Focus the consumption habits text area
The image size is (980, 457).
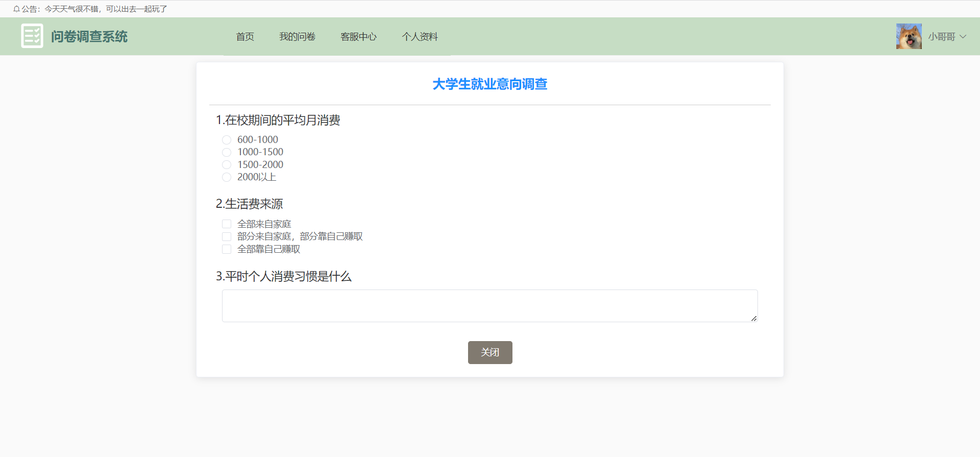[x=489, y=306]
